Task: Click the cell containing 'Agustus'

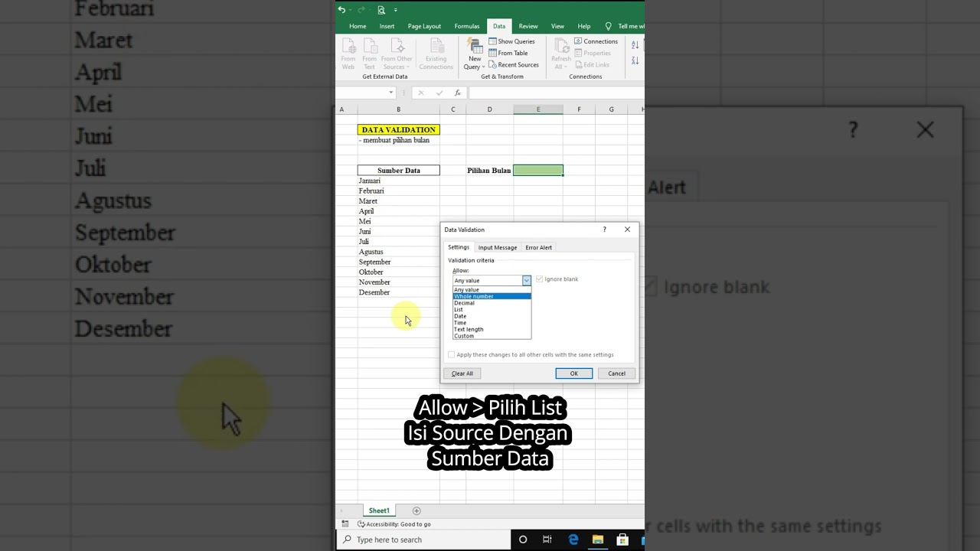Action: pyautogui.click(x=399, y=252)
